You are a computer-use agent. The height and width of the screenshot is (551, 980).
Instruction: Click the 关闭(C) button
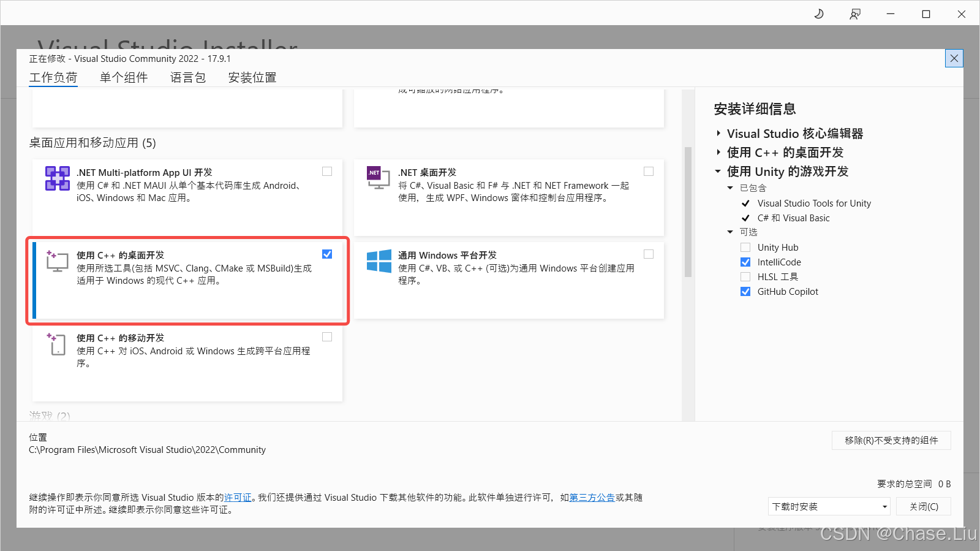click(x=924, y=506)
